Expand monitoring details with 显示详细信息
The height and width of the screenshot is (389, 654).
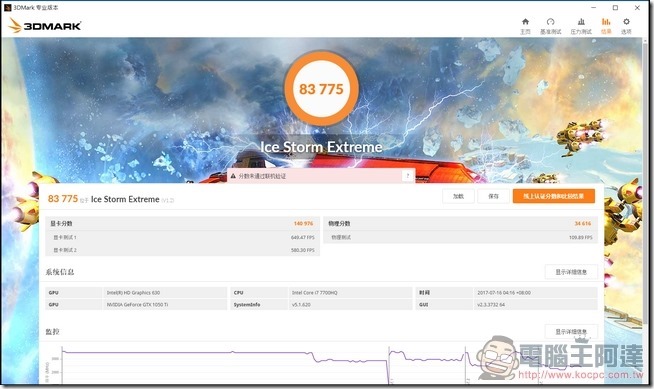click(571, 331)
